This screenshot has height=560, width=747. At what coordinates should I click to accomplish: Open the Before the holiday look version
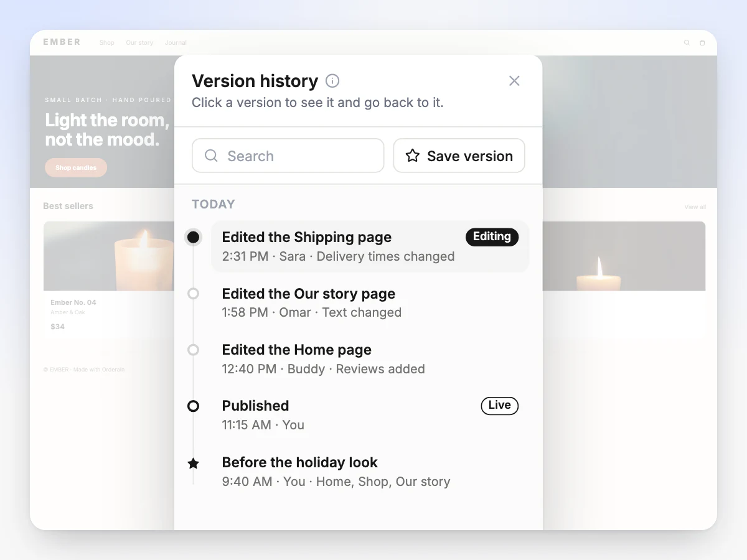coord(370,472)
